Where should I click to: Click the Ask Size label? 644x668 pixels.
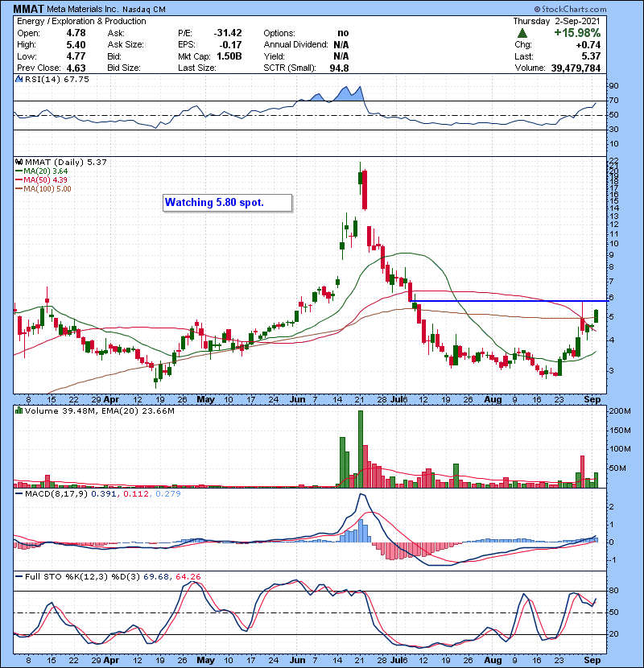(x=126, y=45)
